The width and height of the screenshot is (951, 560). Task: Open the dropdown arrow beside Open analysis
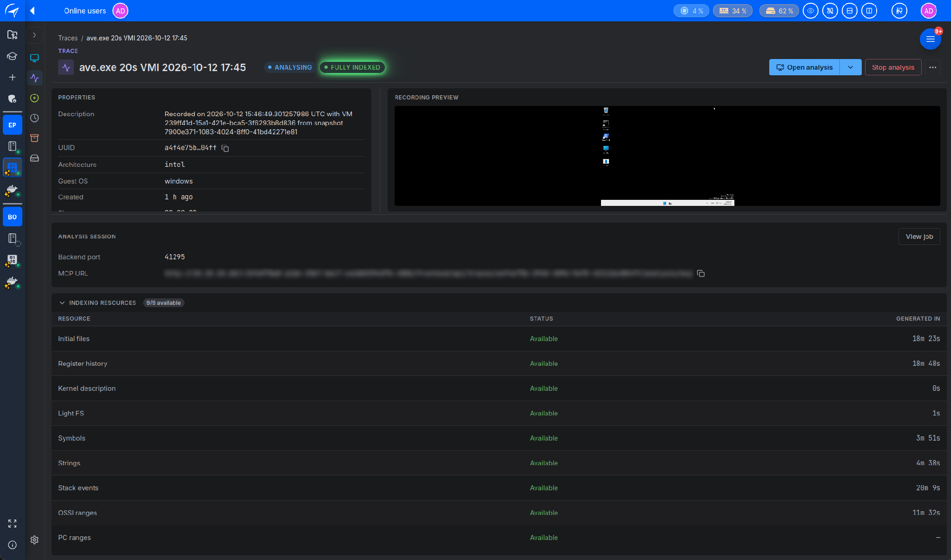(851, 67)
